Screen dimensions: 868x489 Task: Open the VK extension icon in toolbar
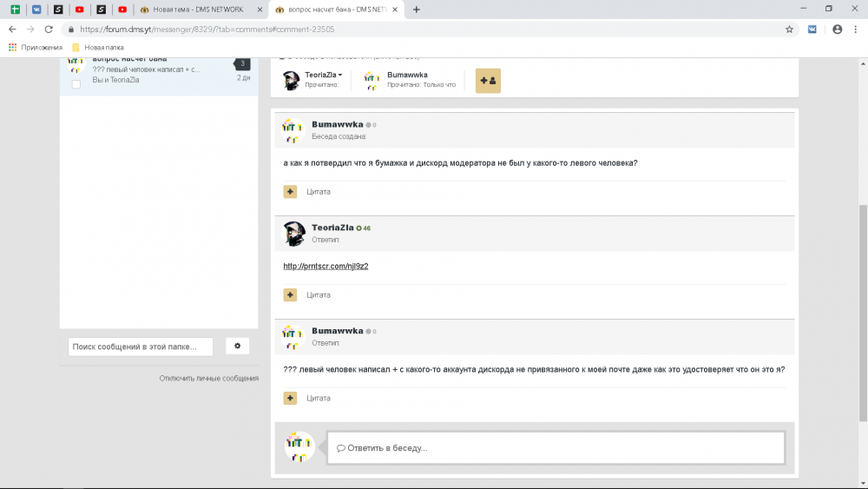(813, 29)
